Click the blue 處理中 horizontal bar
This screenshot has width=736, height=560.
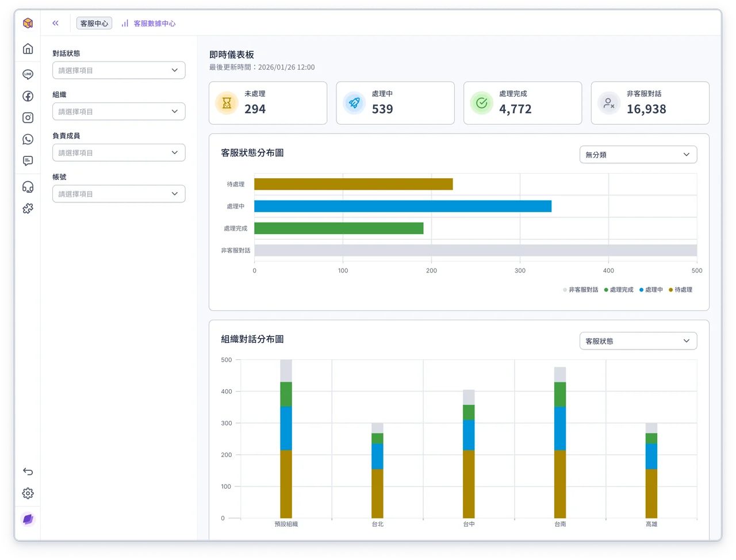403,206
